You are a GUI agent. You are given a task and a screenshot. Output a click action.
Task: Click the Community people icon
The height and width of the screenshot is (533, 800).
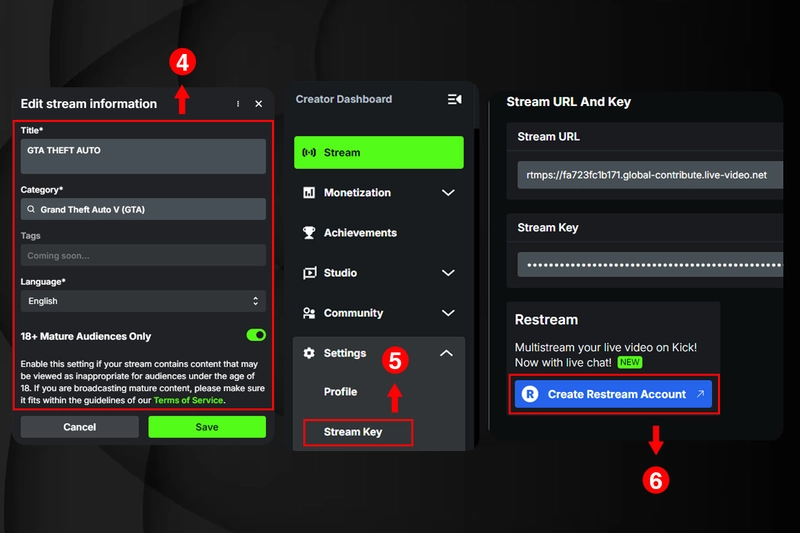click(x=309, y=313)
